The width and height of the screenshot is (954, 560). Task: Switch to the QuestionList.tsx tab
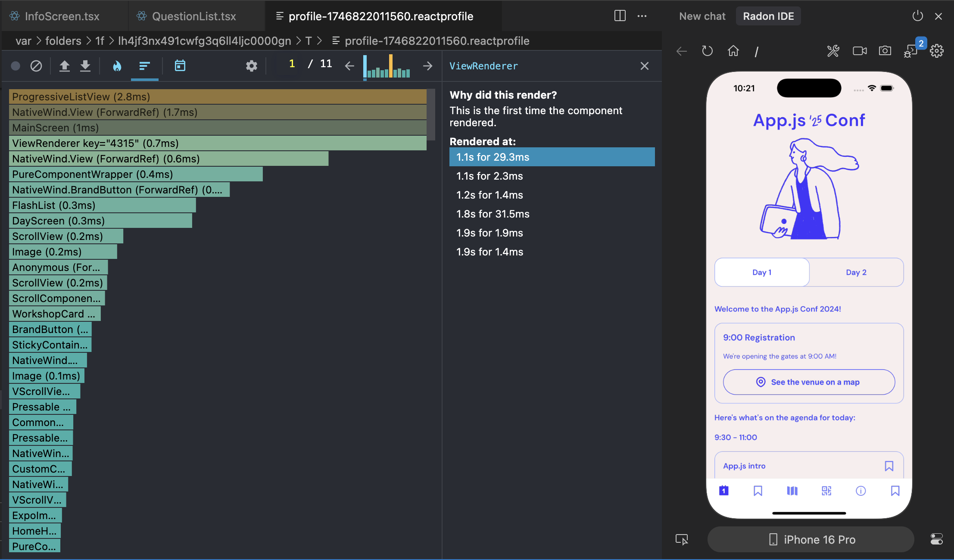pyautogui.click(x=193, y=16)
